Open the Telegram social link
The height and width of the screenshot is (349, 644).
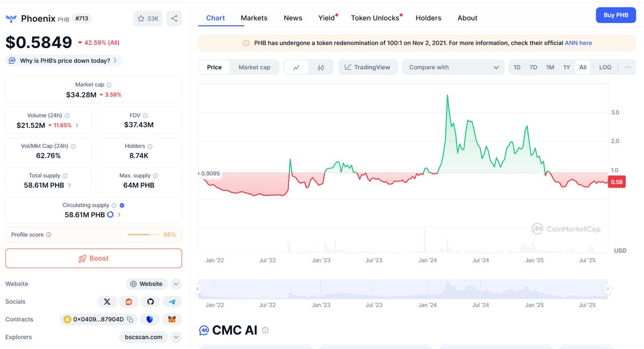point(172,302)
